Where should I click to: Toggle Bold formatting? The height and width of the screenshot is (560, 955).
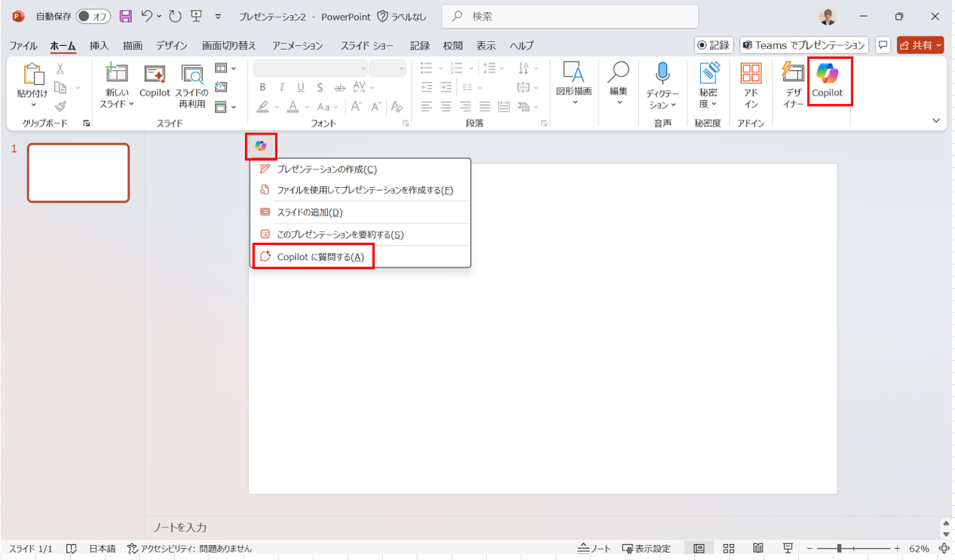263,87
